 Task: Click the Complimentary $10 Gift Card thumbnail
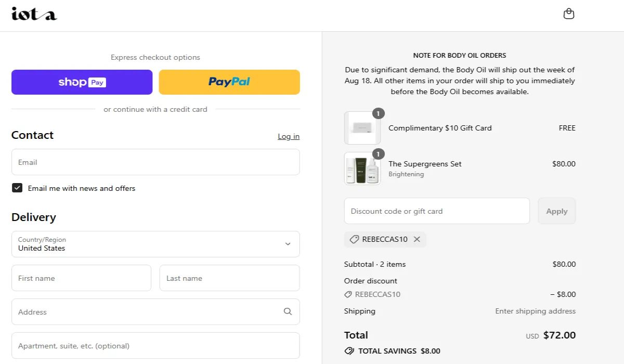click(362, 128)
